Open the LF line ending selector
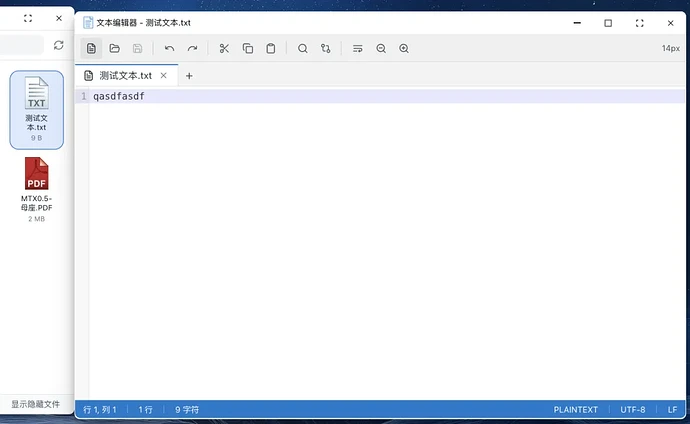Image resolution: width=690 pixels, height=424 pixels. point(672,410)
